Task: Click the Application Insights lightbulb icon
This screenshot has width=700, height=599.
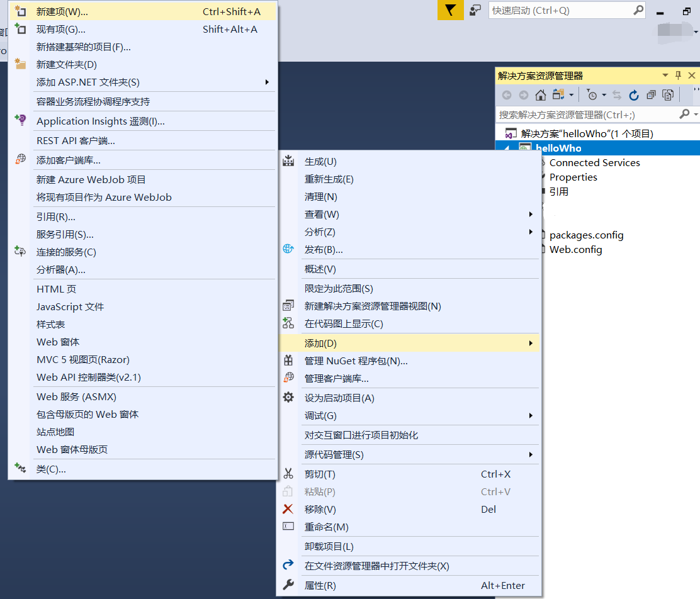Action: [20, 120]
